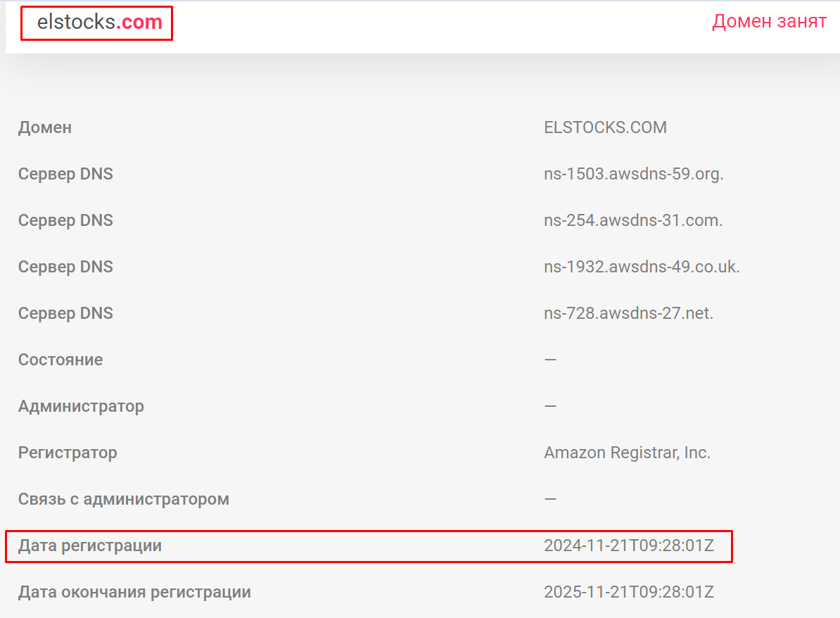Viewport: 840px width, 618px height.
Task: Click the dash next to Связь с администратором
Action: pos(550,499)
